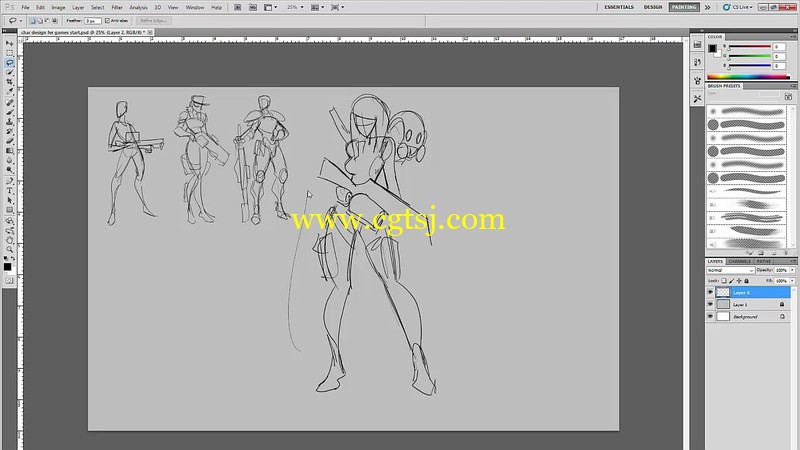Select the Crop tool
800x450 pixels.
pyautogui.click(x=10, y=82)
